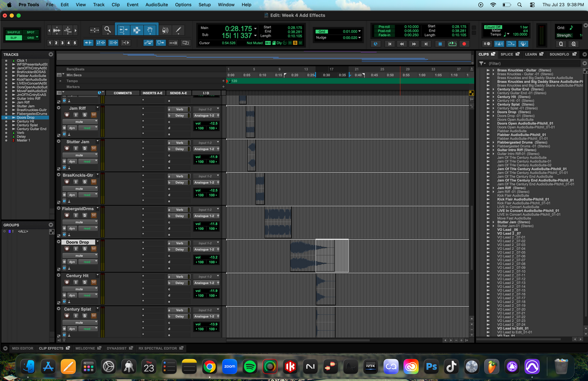
Task: Toggle input monitoring on Doors Drop track
Action: pos(76,248)
